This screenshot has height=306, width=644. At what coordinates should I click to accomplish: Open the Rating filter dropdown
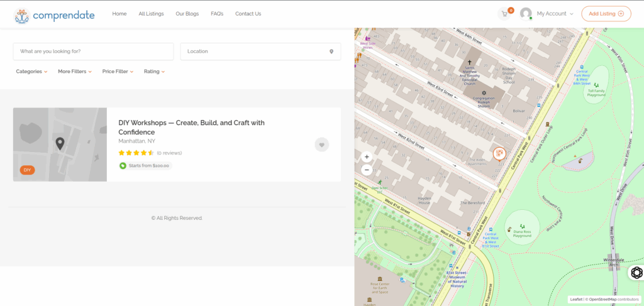pyautogui.click(x=154, y=72)
